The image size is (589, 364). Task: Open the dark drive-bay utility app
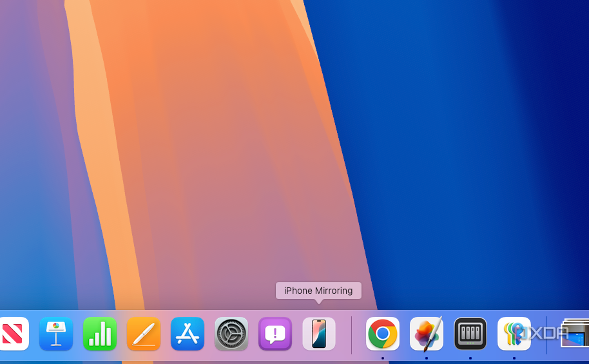coord(470,334)
